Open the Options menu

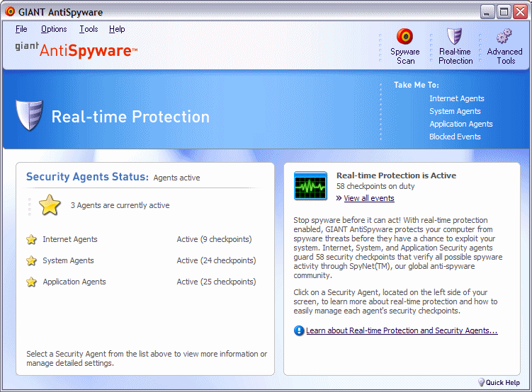coord(54,29)
